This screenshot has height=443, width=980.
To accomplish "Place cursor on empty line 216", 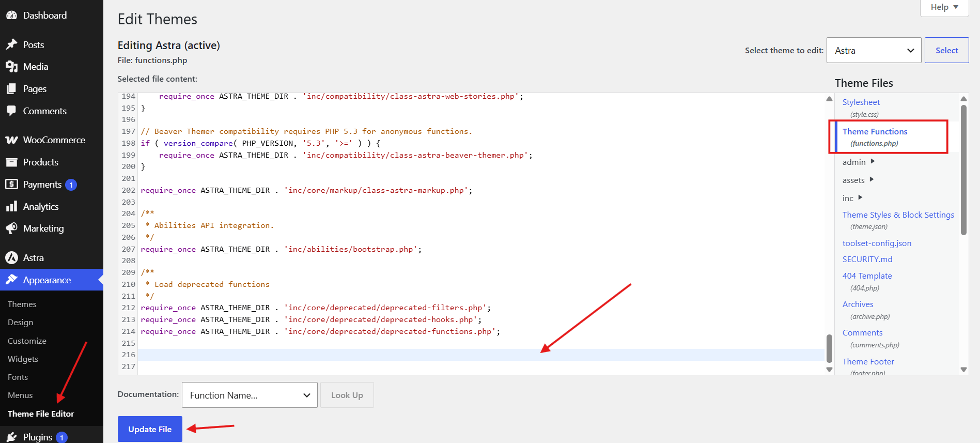I will point(481,355).
